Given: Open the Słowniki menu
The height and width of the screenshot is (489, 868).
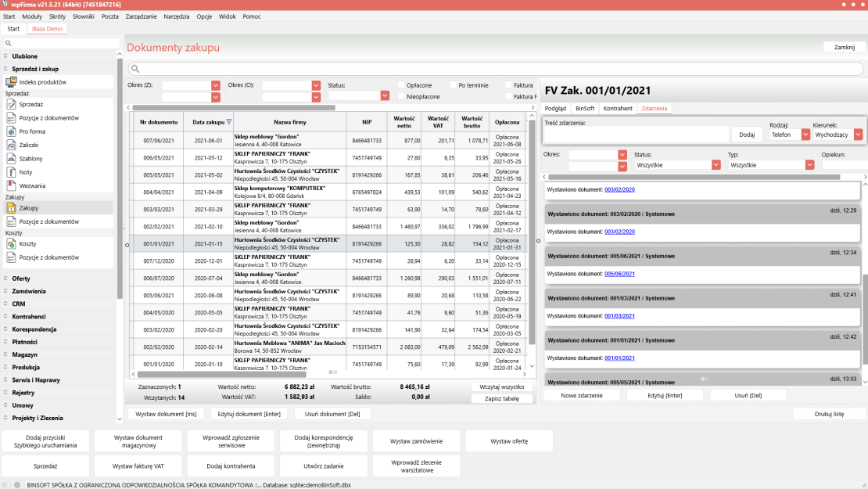Looking at the screenshot, I should (84, 16).
